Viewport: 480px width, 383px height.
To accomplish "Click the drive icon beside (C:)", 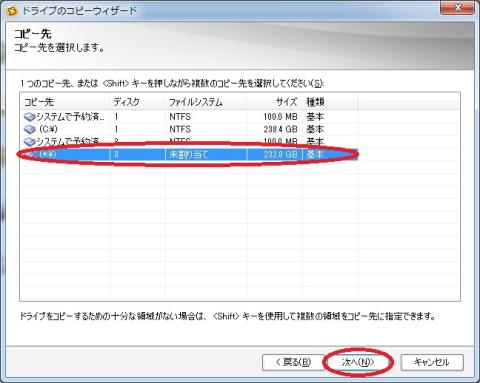I will coord(30,129).
